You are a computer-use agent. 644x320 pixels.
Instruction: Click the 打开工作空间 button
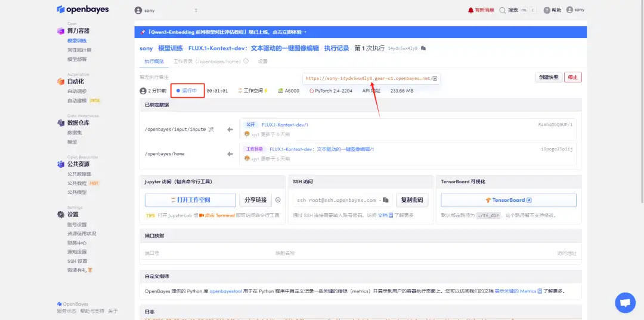(190, 200)
